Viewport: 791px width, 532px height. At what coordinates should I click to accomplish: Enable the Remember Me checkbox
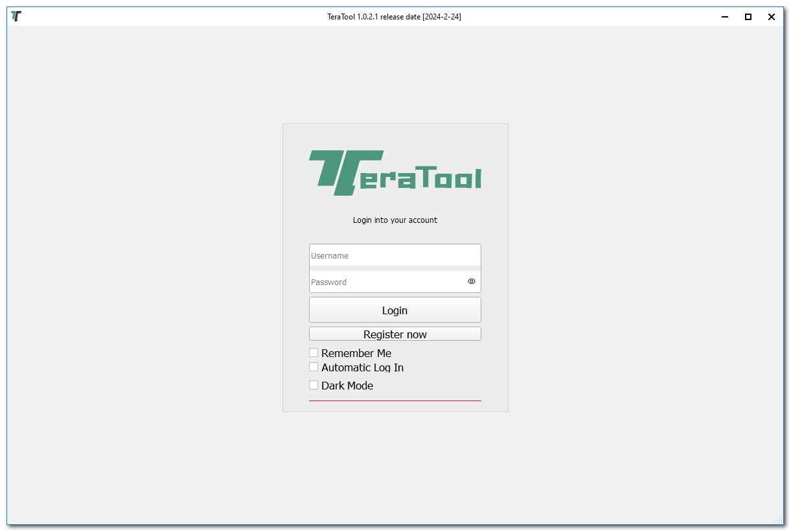coord(314,353)
